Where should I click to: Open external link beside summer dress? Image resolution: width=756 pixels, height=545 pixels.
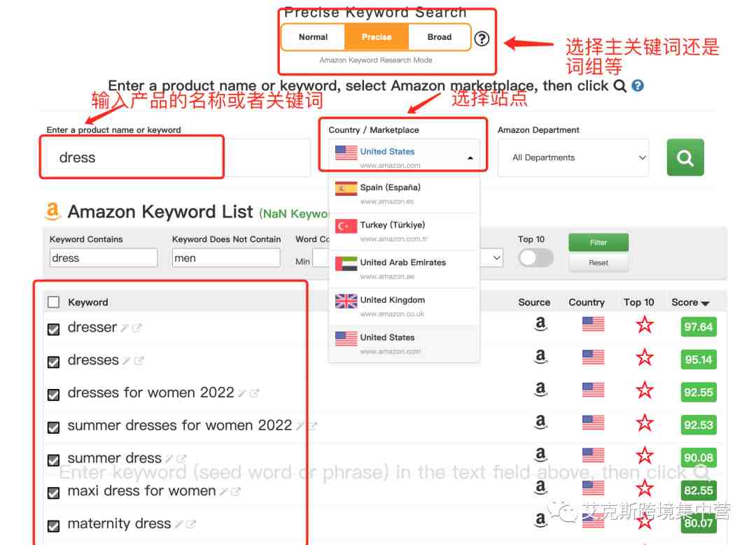pyautogui.click(x=181, y=459)
